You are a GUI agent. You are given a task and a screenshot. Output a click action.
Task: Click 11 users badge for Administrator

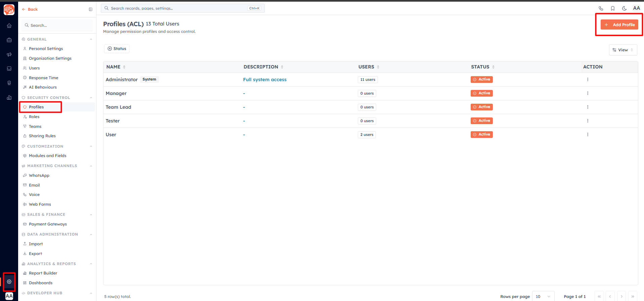(x=368, y=80)
